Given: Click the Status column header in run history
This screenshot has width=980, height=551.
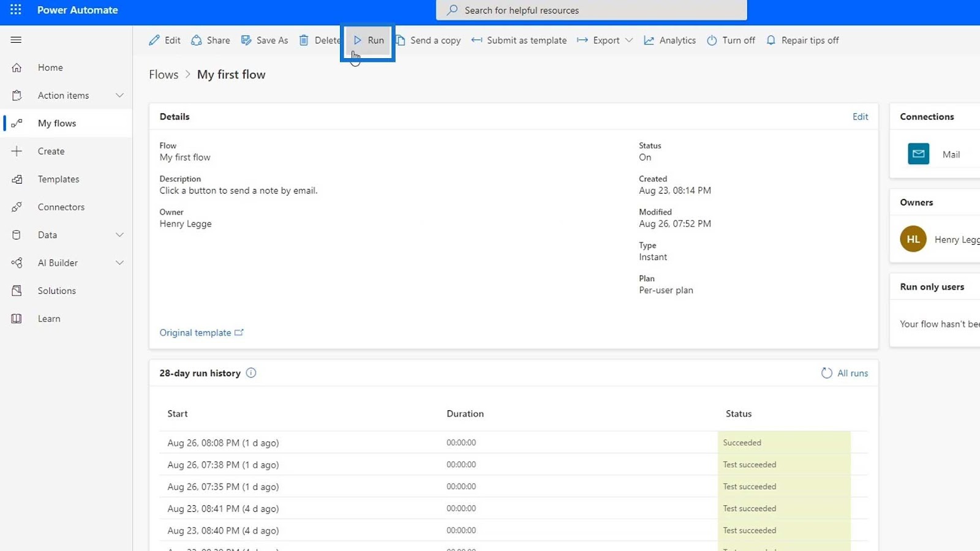Looking at the screenshot, I should click(x=739, y=414).
